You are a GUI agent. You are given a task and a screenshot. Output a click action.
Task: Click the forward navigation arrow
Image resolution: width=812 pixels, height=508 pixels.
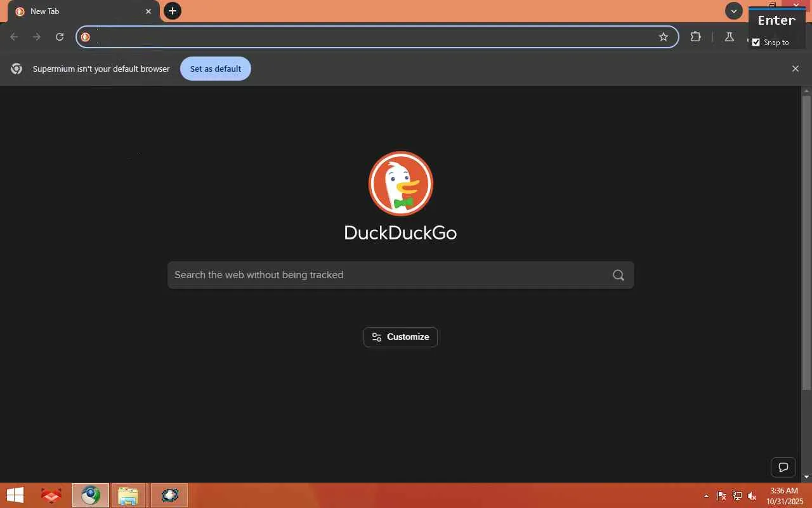(x=37, y=37)
